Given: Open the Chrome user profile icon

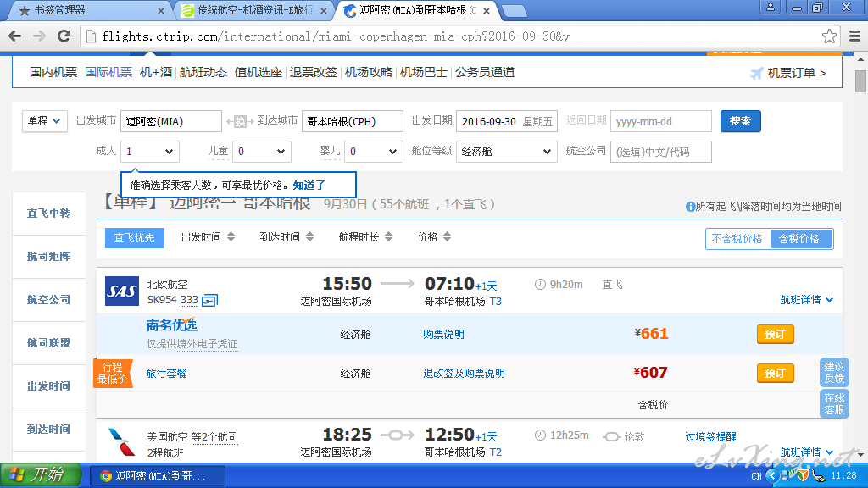Looking at the screenshot, I should point(770,7).
